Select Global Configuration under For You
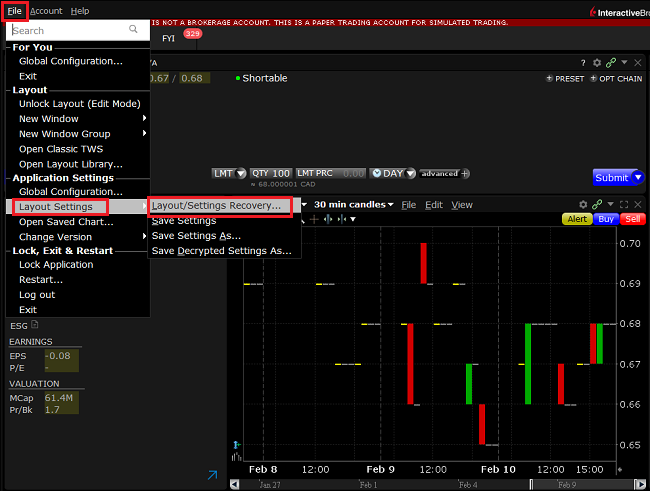This screenshot has width=650, height=491. [x=71, y=61]
